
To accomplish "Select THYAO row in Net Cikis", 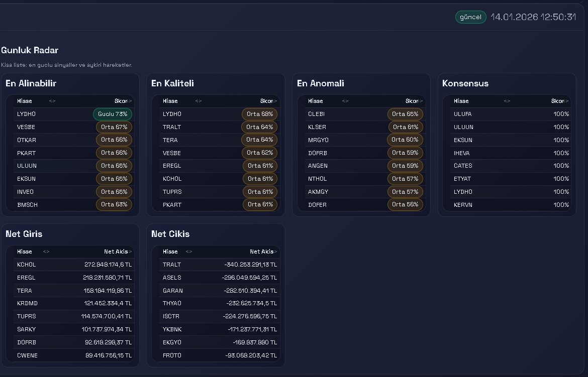I will 220,303.
